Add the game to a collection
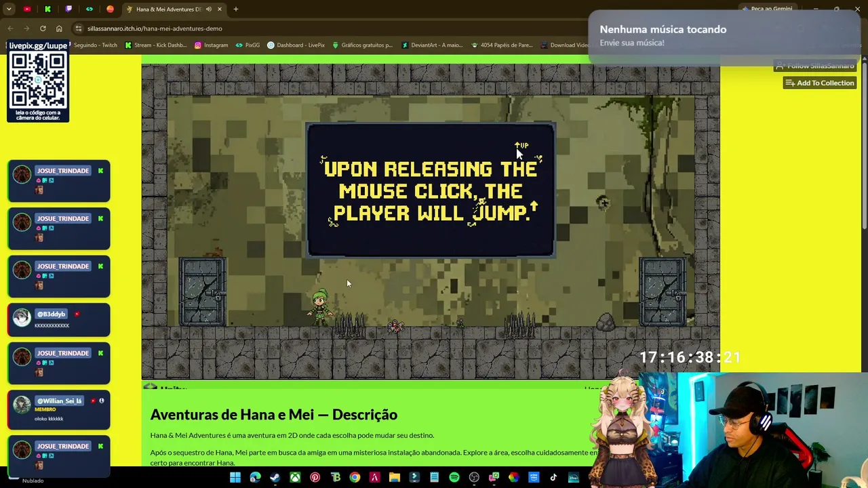868x488 pixels. click(x=819, y=83)
